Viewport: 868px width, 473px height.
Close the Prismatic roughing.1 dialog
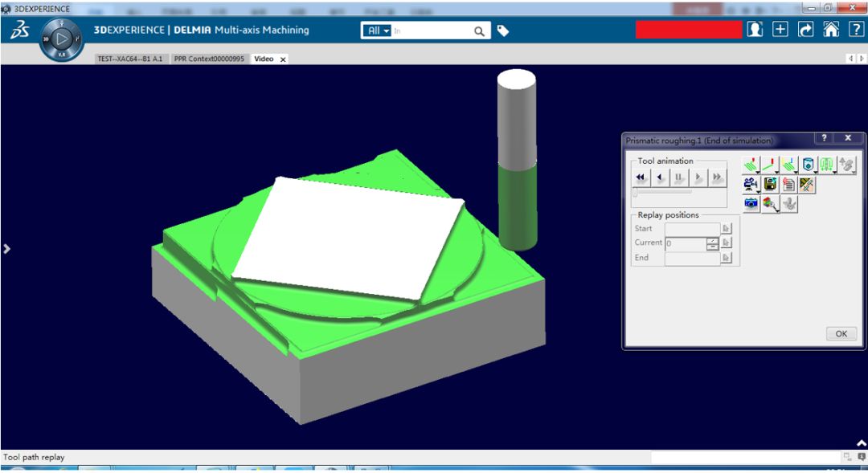click(848, 138)
